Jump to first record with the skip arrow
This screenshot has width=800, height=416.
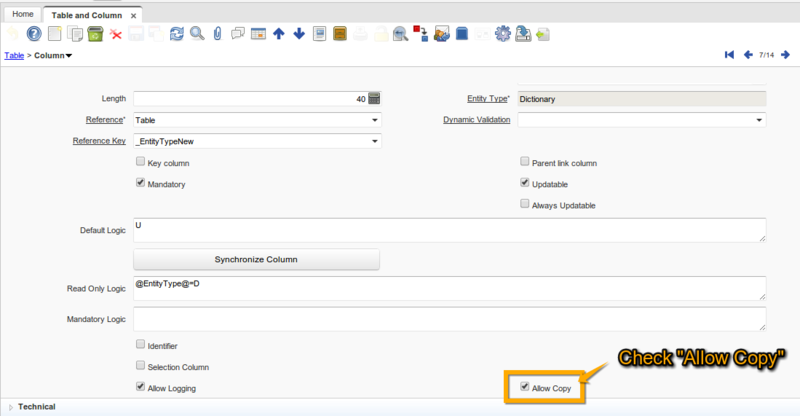(730, 55)
